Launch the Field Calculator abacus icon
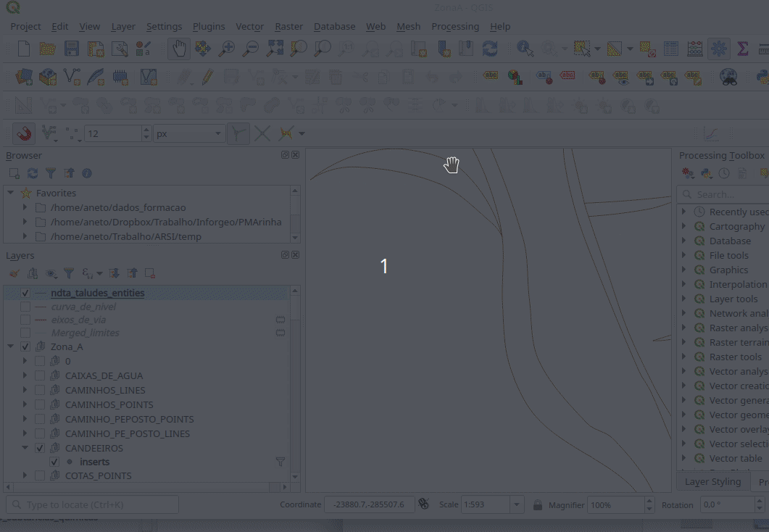The width and height of the screenshot is (769, 532). [695, 49]
